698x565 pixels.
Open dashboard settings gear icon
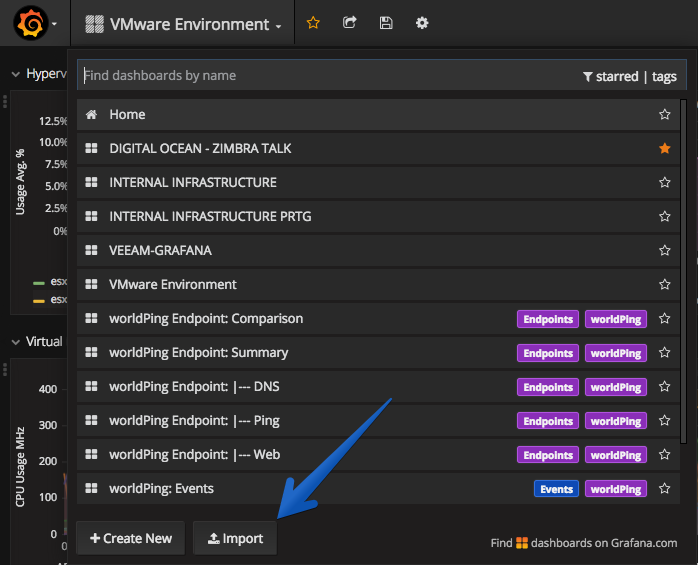tap(422, 23)
